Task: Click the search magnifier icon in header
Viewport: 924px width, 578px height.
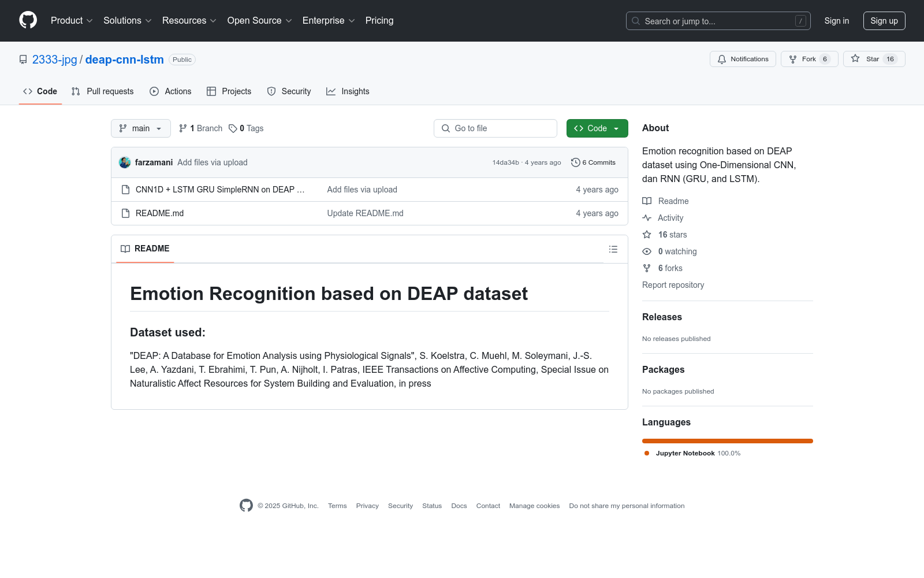Action: click(636, 21)
